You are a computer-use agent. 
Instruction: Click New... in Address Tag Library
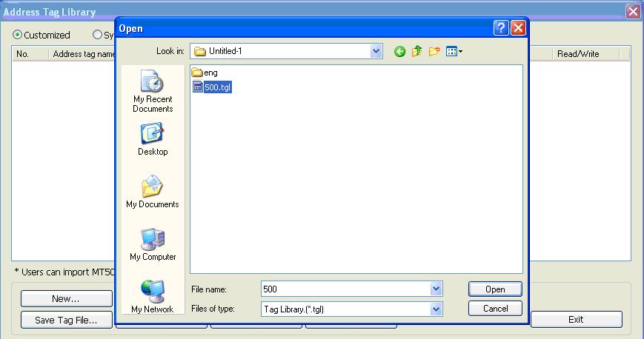click(x=66, y=299)
